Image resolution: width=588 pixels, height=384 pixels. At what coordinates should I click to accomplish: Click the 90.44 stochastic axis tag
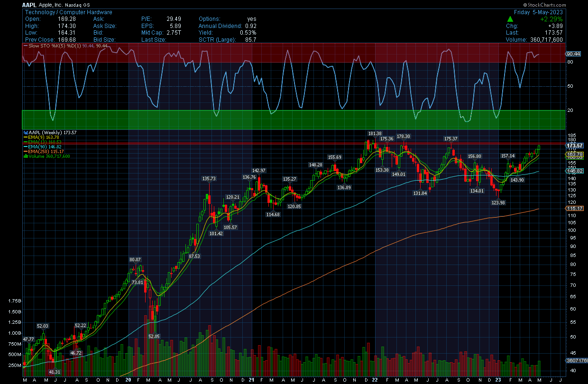pos(574,54)
